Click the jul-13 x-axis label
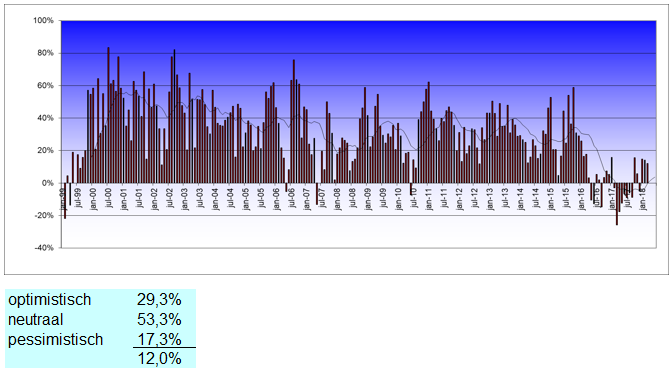The height and width of the screenshot is (372, 669). tap(505, 197)
